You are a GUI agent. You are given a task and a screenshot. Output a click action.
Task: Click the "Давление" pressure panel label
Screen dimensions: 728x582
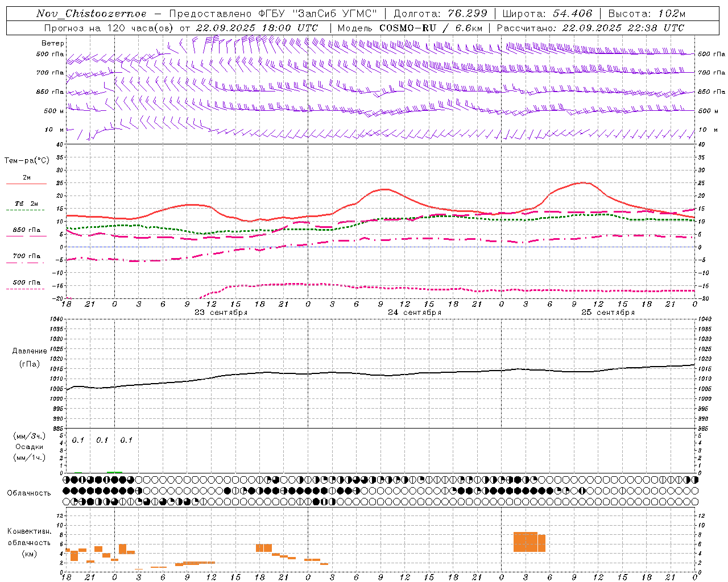(x=30, y=351)
